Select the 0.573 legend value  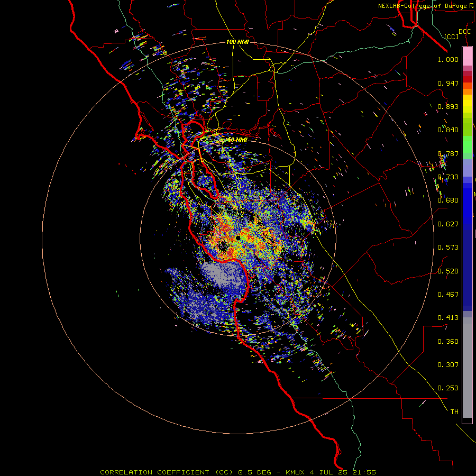[x=448, y=248]
